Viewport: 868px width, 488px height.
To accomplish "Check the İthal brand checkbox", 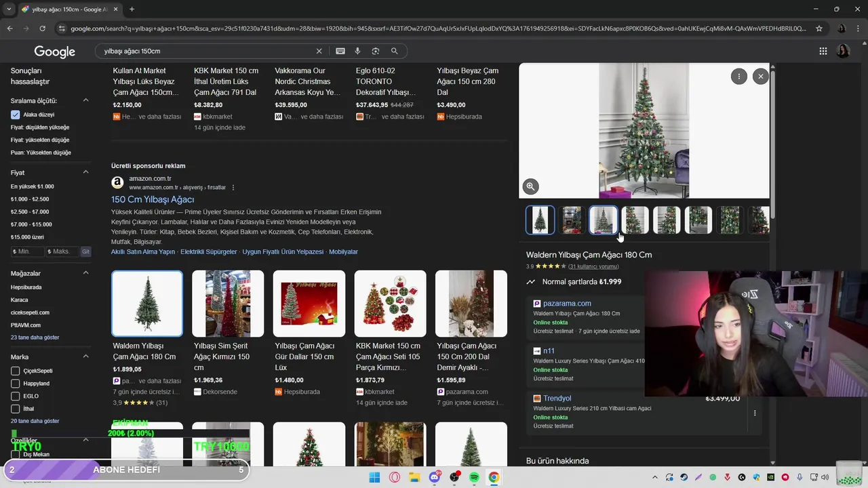I will coord(15,409).
